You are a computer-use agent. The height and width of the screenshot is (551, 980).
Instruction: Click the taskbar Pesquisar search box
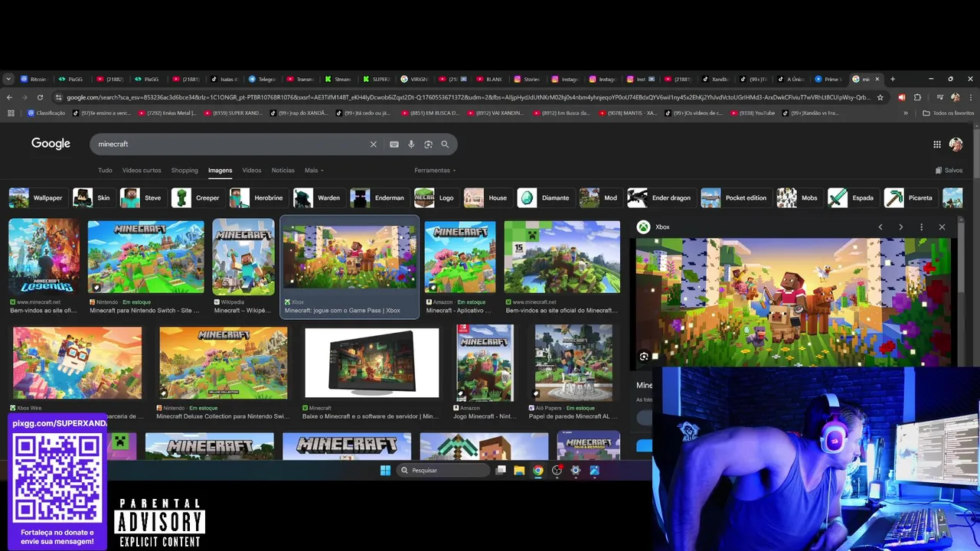[443, 471]
